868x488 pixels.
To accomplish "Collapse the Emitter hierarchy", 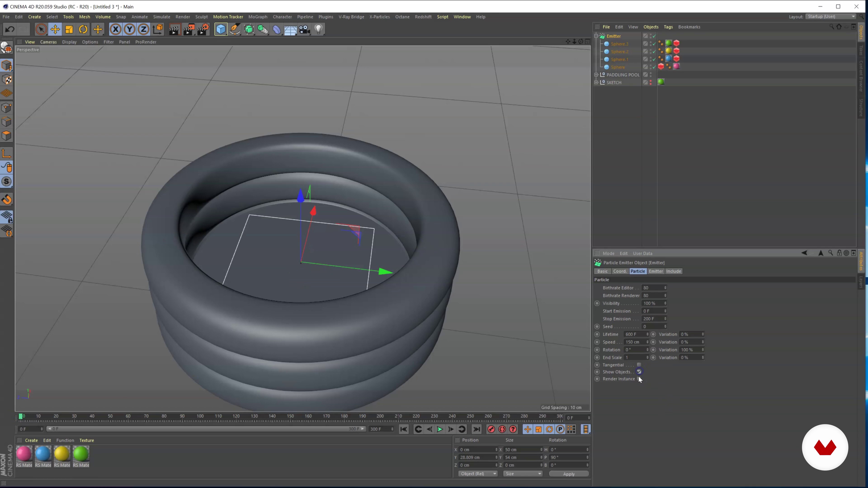I will (596, 36).
